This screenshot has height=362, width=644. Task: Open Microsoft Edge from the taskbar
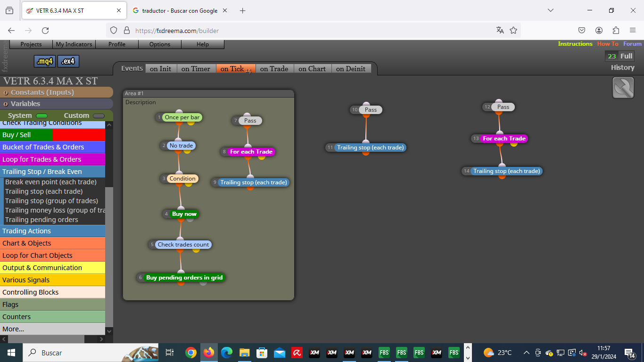227,353
